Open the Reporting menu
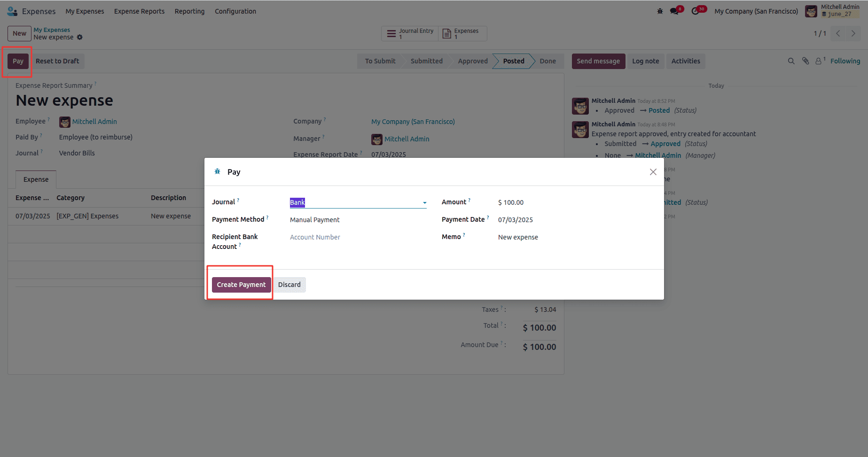 coord(189,11)
